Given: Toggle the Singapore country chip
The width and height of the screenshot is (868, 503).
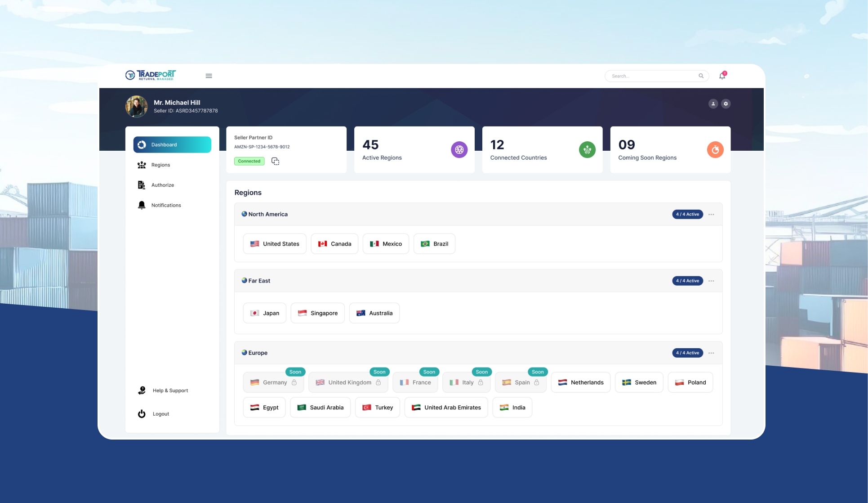Looking at the screenshot, I should [317, 313].
